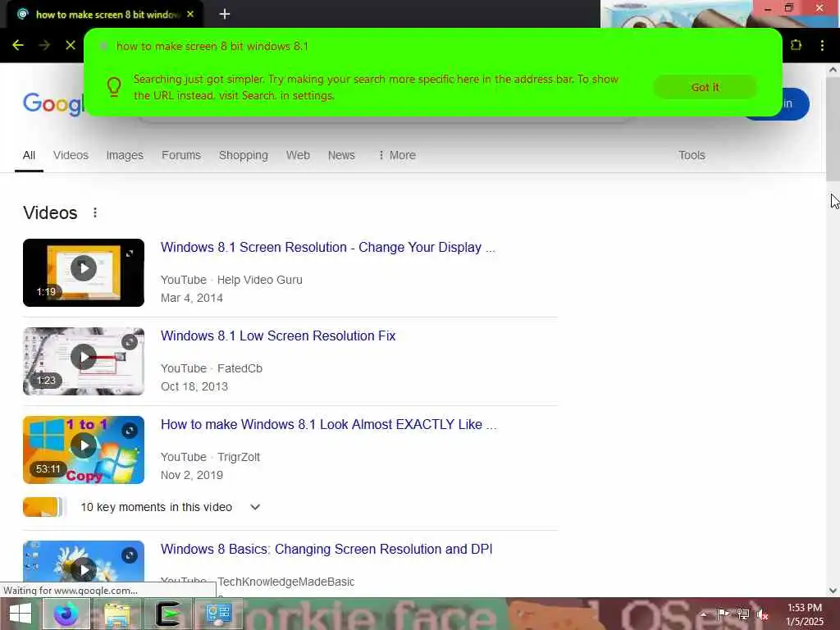Switch to the Forums search tab
Viewport: 840px width, 630px height.
click(x=181, y=155)
